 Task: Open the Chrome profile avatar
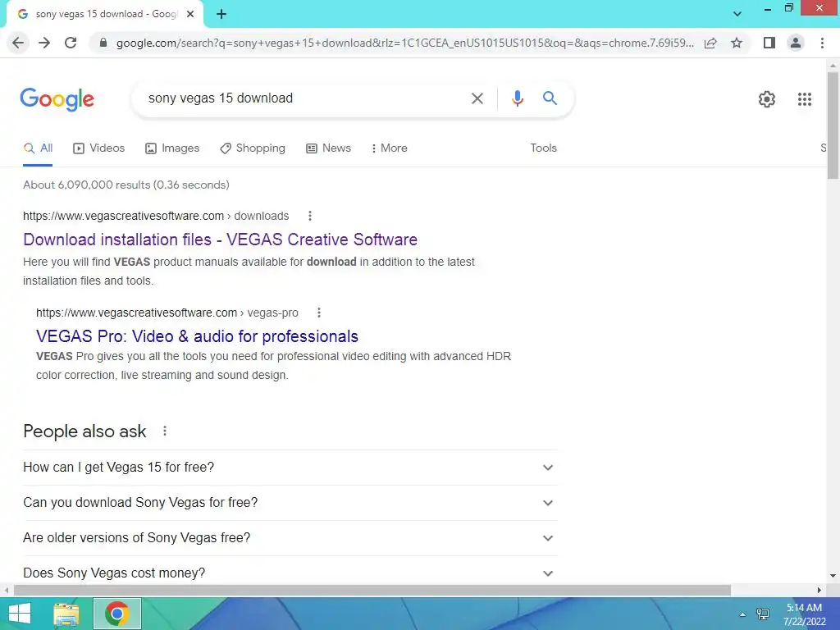coord(796,43)
